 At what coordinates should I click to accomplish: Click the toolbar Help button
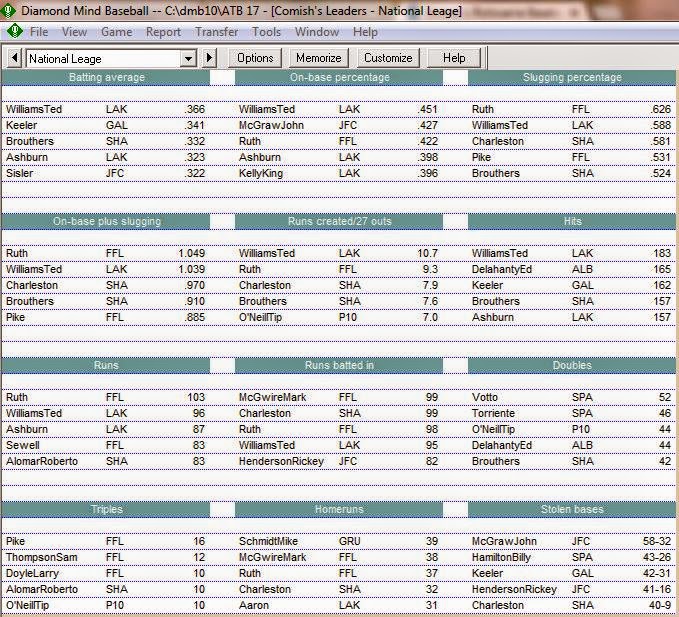pos(454,58)
